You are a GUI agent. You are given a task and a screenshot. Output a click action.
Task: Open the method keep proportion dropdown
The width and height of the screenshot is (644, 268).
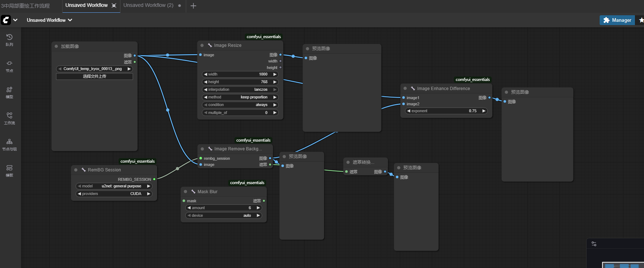(240, 97)
